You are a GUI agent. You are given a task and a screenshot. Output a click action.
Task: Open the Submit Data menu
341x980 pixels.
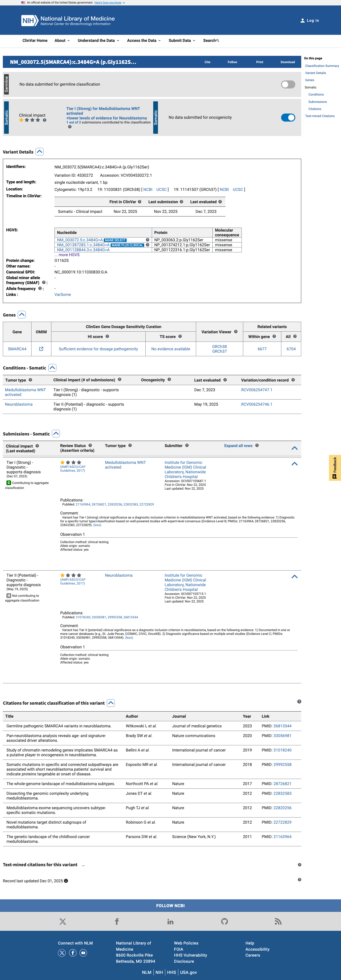point(182,41)
